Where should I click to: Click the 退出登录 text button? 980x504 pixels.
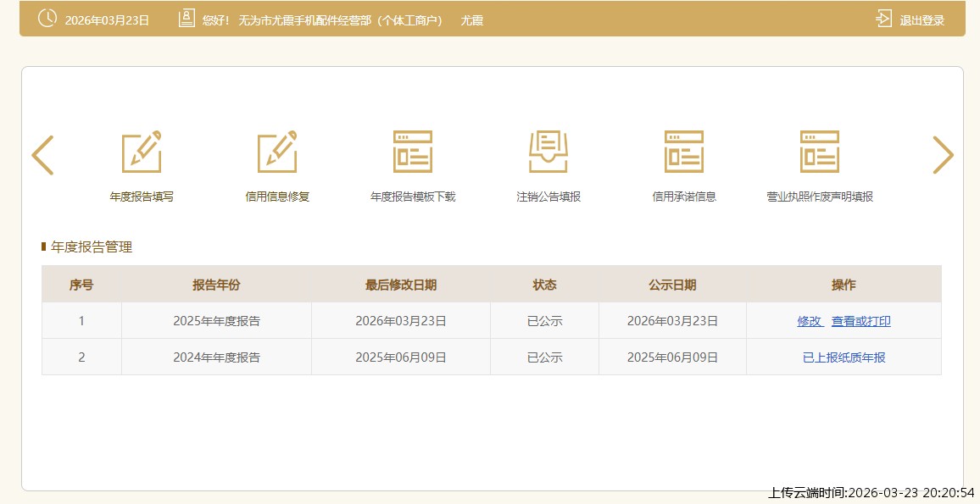point(922,20)
